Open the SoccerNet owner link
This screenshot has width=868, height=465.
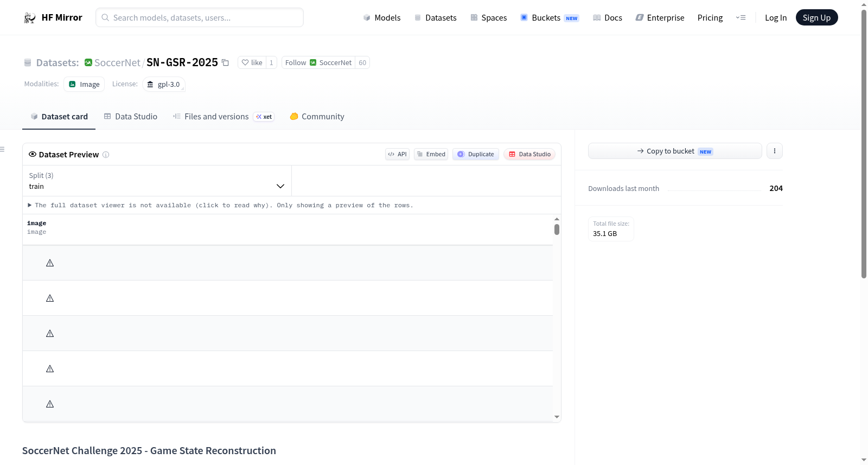(117, 63)
